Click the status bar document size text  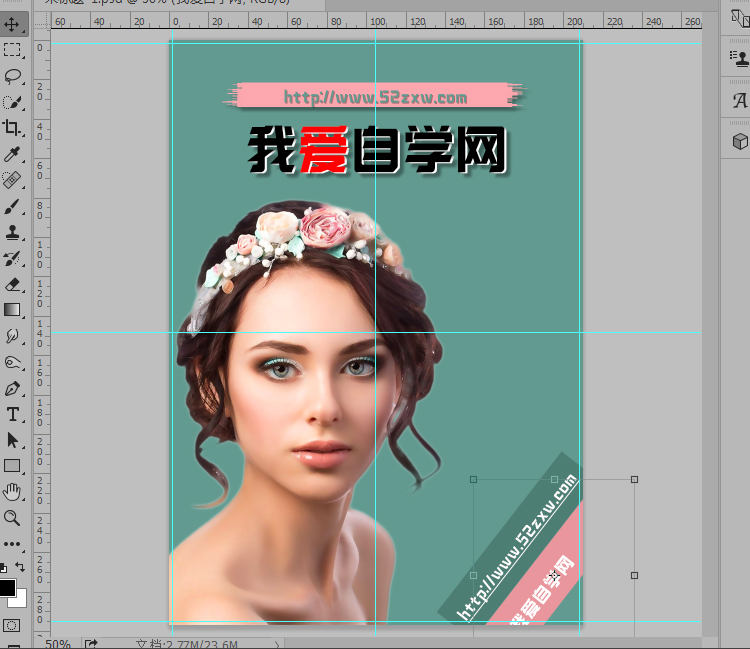point(187,644)
